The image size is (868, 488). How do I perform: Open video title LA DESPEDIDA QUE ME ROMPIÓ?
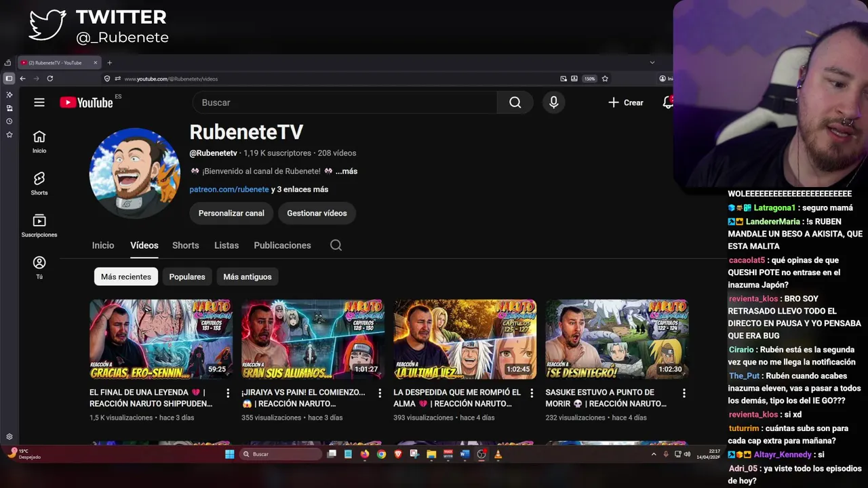[457, 398]
